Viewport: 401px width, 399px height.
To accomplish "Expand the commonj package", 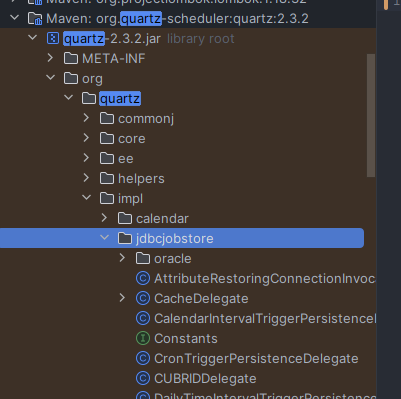I will tap(86, 118).
